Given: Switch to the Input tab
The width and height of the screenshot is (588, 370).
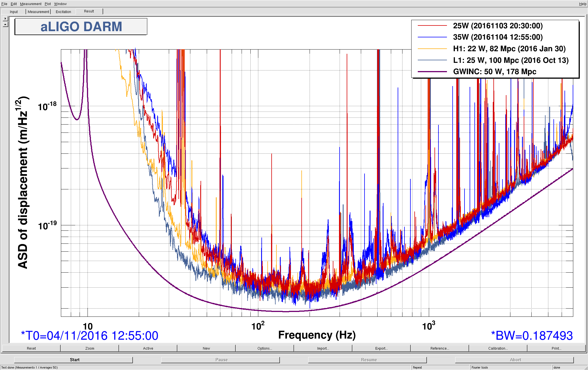Looking at the screenshot, I should coord(14,12).
